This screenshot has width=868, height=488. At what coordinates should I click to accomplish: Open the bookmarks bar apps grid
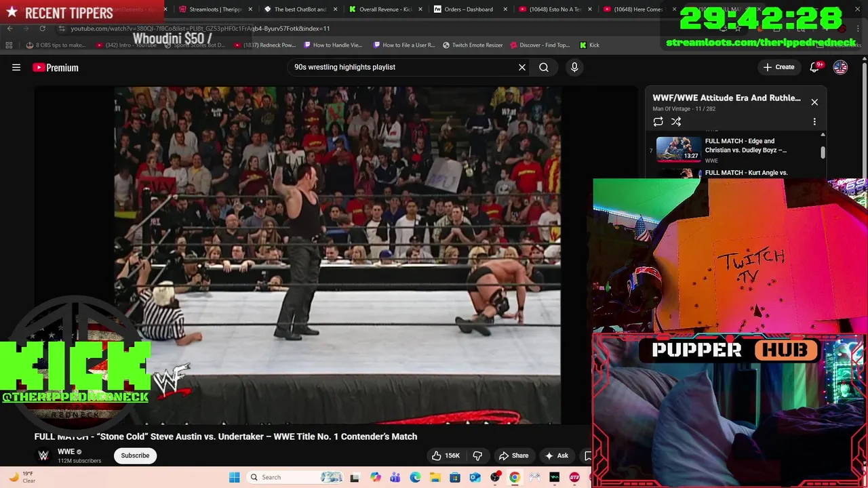9,45
